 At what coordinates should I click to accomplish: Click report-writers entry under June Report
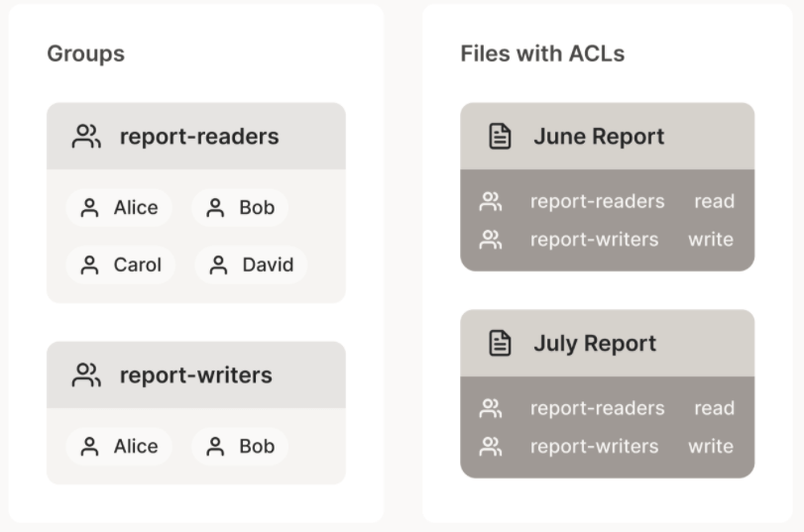594,239
